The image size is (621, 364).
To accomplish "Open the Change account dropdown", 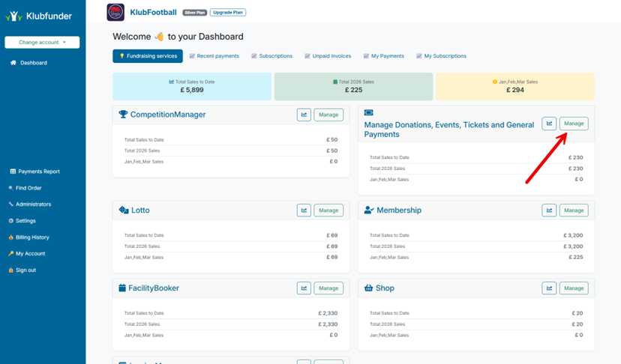I will click(42, 43).
